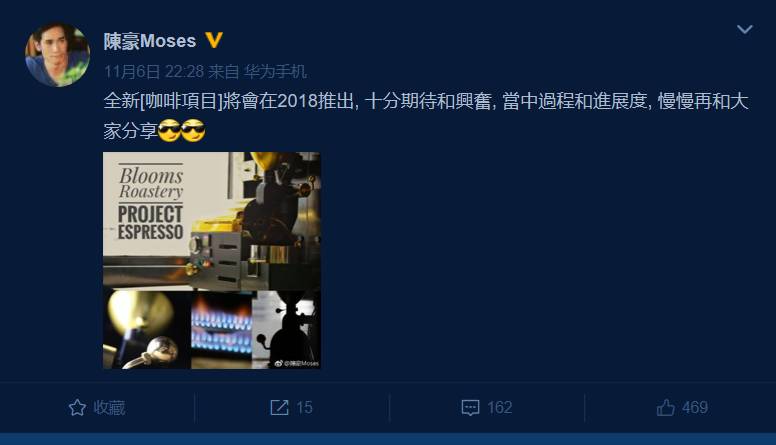
Task: Open reposts count 15
Action: coord(304,407)
